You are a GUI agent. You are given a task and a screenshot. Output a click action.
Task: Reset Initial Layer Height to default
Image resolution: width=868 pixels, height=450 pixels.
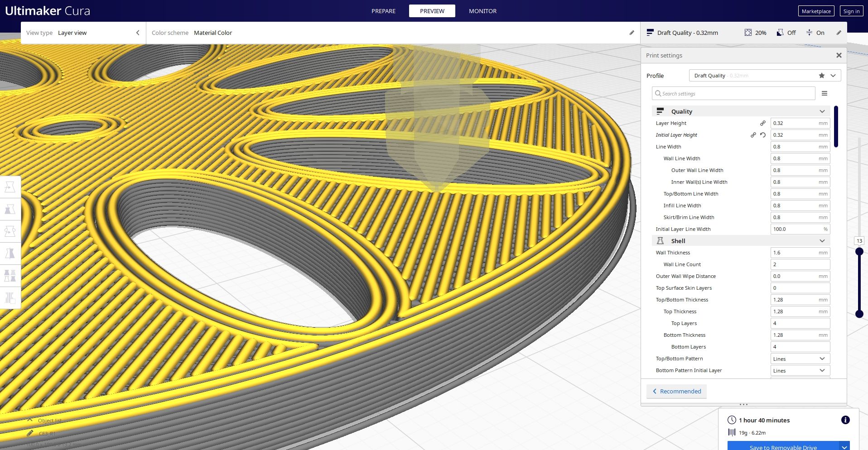tap(763, 135)
